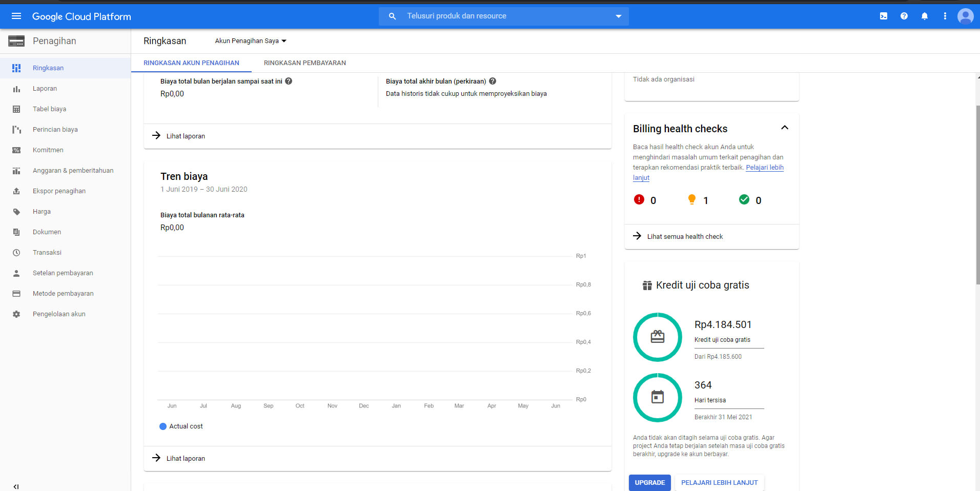The height and width of the screenshot is (491, 980).
Task: Activate Cloud Shell icon in header
Action: pyautogui.click(x=884, y=16)
